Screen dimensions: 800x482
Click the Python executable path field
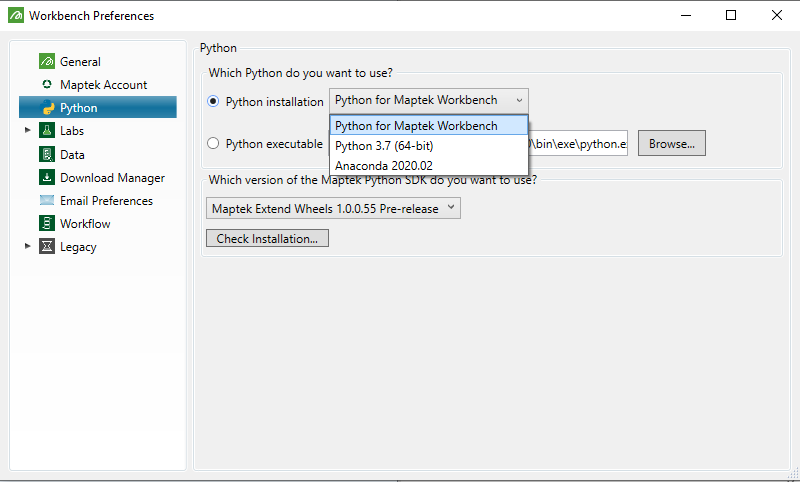578,143
